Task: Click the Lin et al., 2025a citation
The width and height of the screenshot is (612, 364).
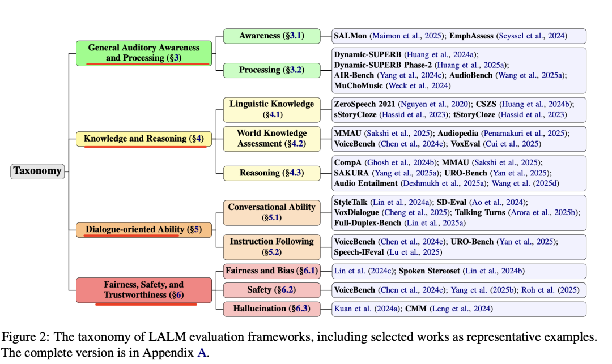Action: pos(435,223)
